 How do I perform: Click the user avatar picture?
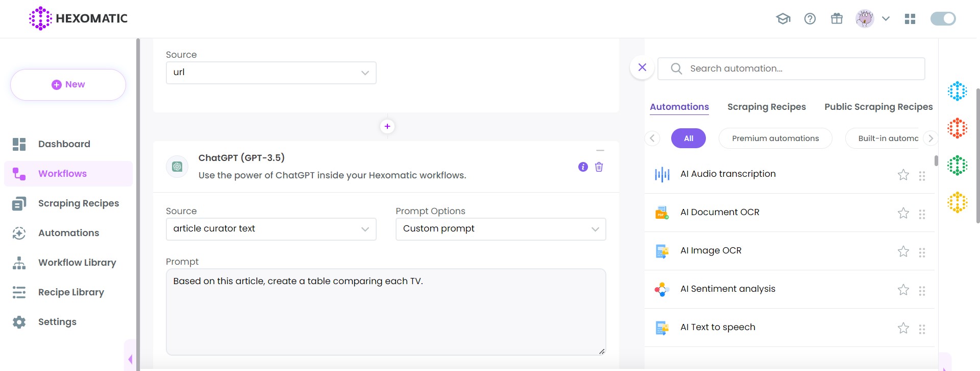coord(865,19)
